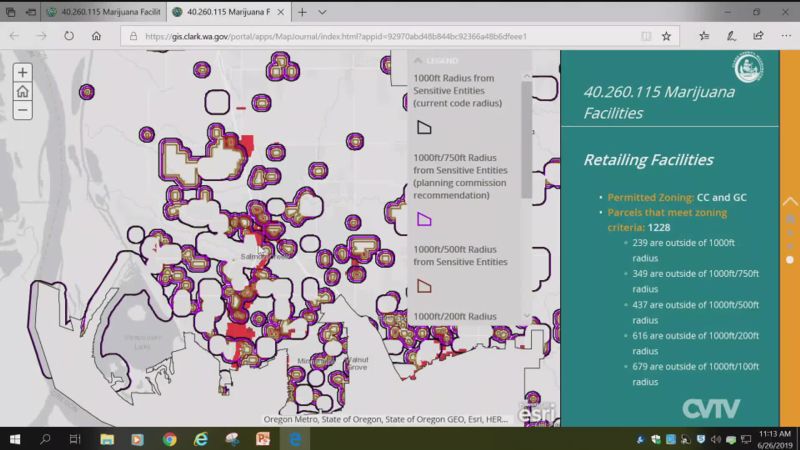Open a new browser tab

[x=302, y=12]
